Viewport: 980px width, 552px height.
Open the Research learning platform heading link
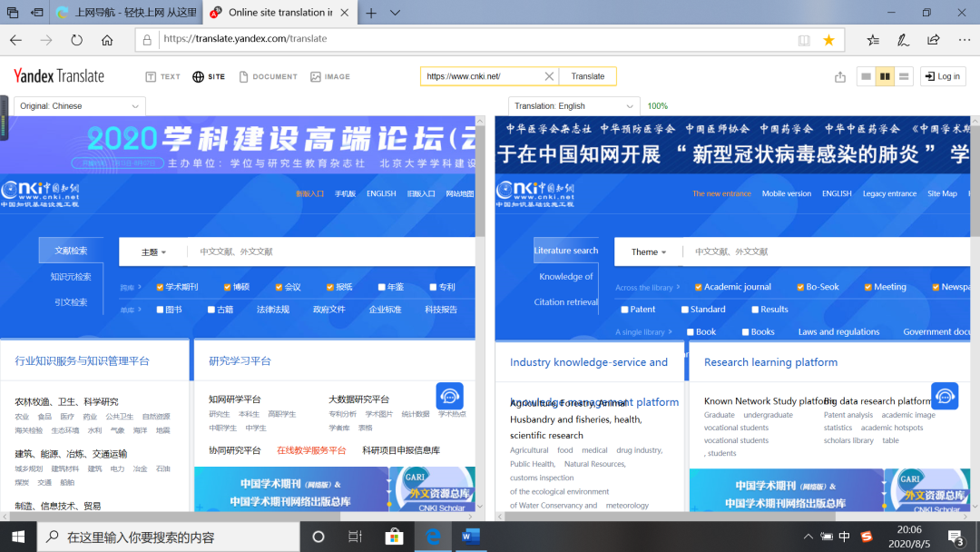(x=770, y=362)
